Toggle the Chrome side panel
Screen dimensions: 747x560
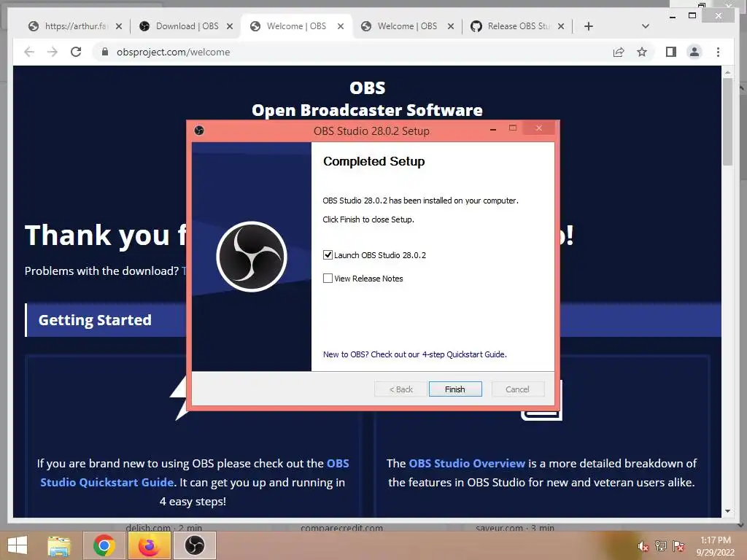tap(671, 52)
